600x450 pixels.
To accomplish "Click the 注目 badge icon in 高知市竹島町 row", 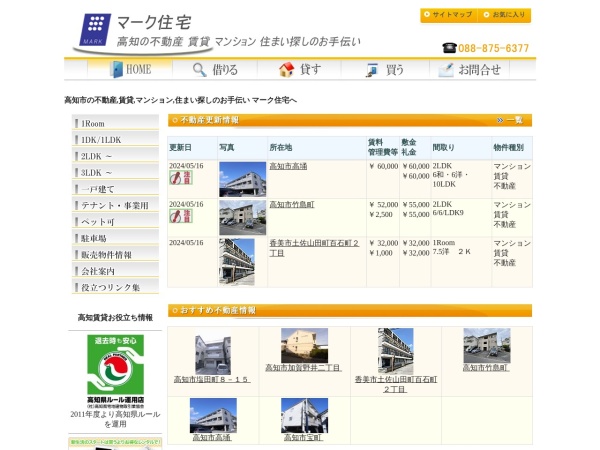I will [181, 216].
